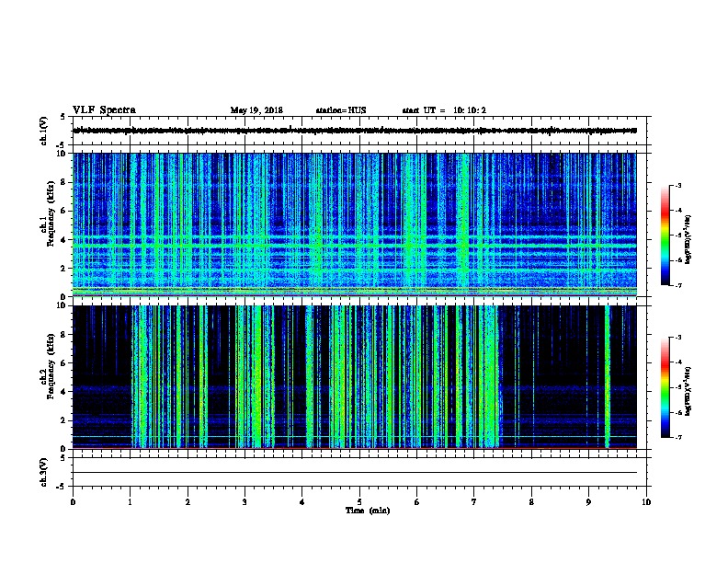Click the bright band near 7 min in ch.1 spectrogram
The image size is (728, 563).
click(463, 224)
